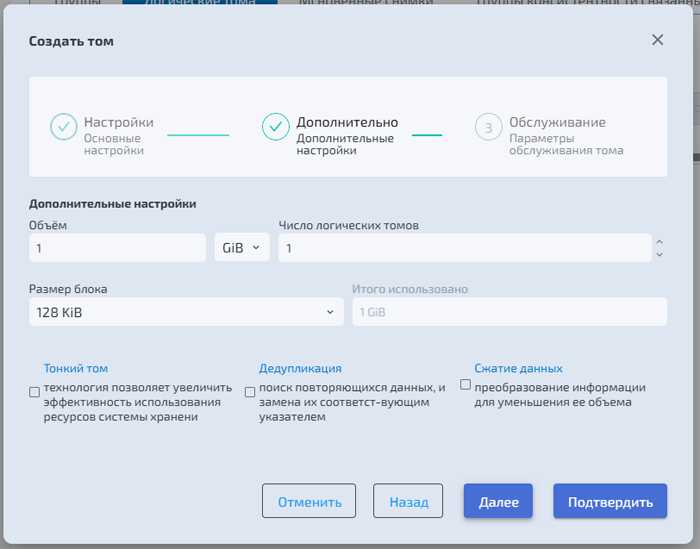Click the Отменить button
The image size is (700, 549).
[x=309, y=501]
